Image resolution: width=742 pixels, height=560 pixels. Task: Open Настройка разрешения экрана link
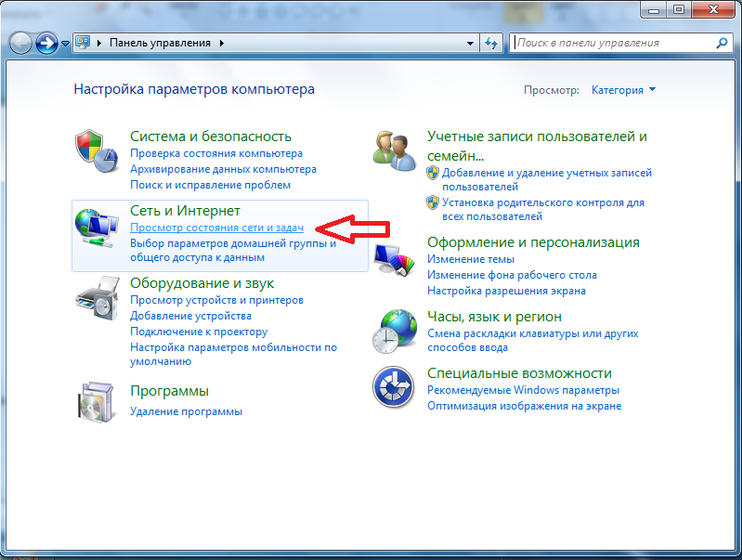click(x=506, y=291)
